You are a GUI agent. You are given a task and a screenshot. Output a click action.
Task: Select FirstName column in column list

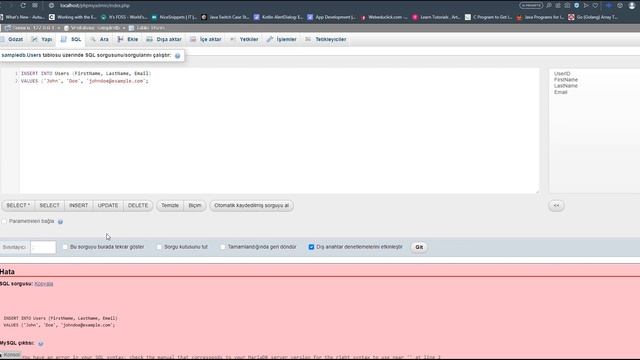click(x=566, y=80)
